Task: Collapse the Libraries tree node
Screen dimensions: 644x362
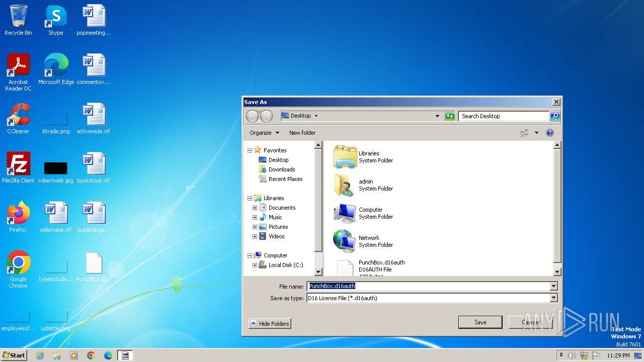Action: coord(250,198)
